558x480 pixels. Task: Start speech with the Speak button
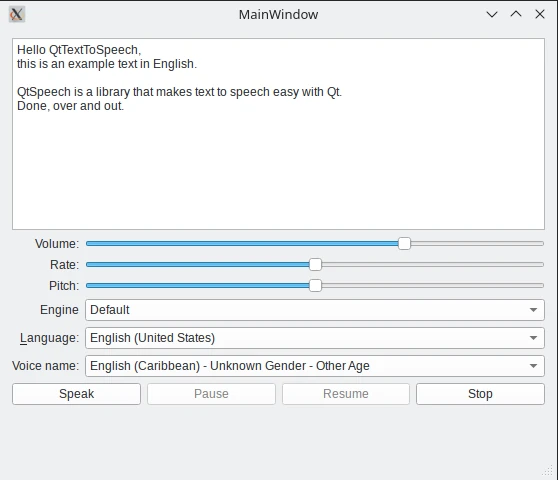77,394
